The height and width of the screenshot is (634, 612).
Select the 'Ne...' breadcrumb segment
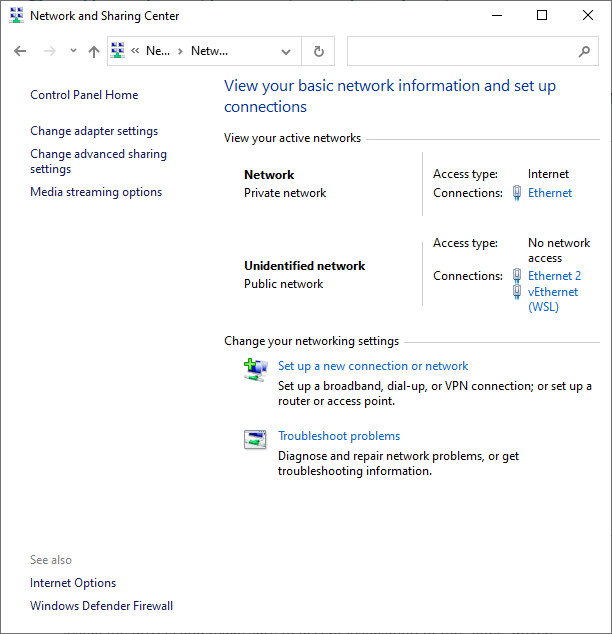coord(158,51)
